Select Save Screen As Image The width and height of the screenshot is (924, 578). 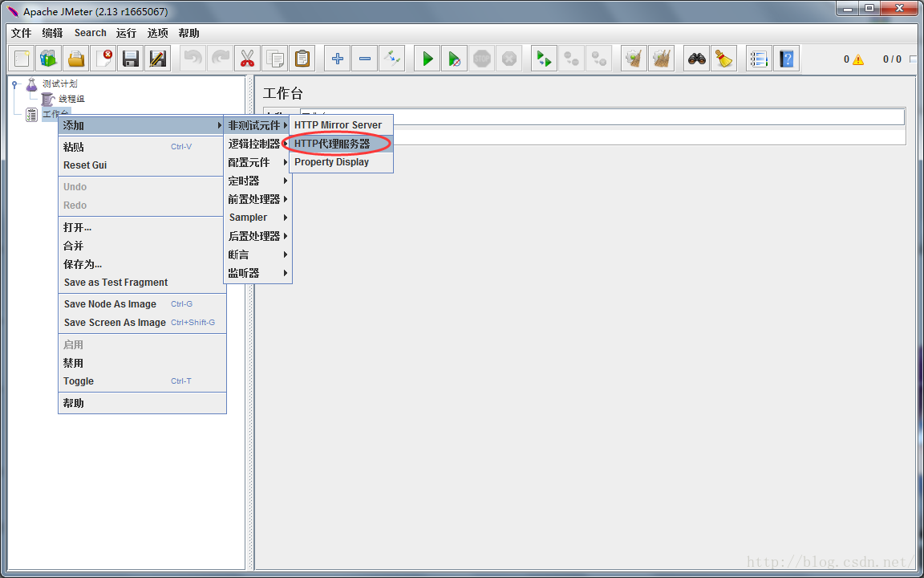pyautogui.click(x=142, y=323)
